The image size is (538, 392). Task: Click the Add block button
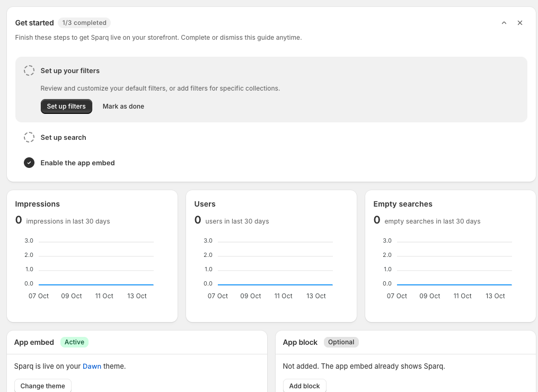(304, 386)
